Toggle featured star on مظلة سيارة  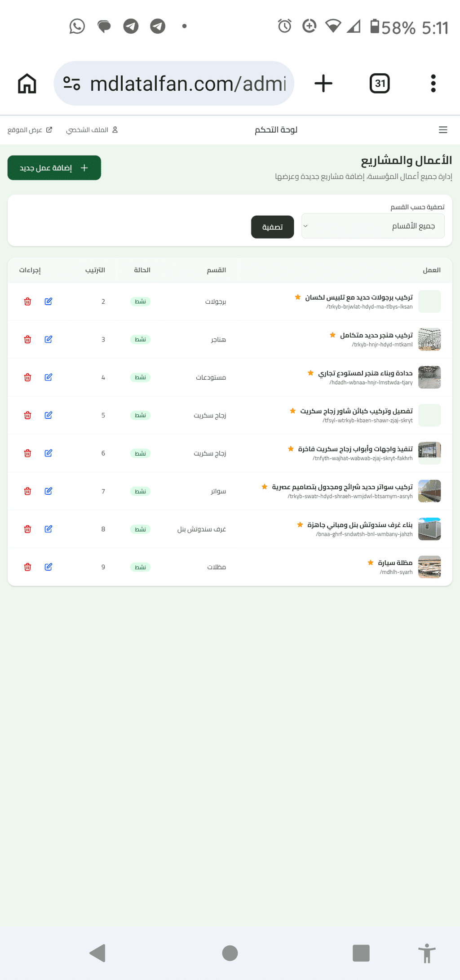(x=371, y=563)
